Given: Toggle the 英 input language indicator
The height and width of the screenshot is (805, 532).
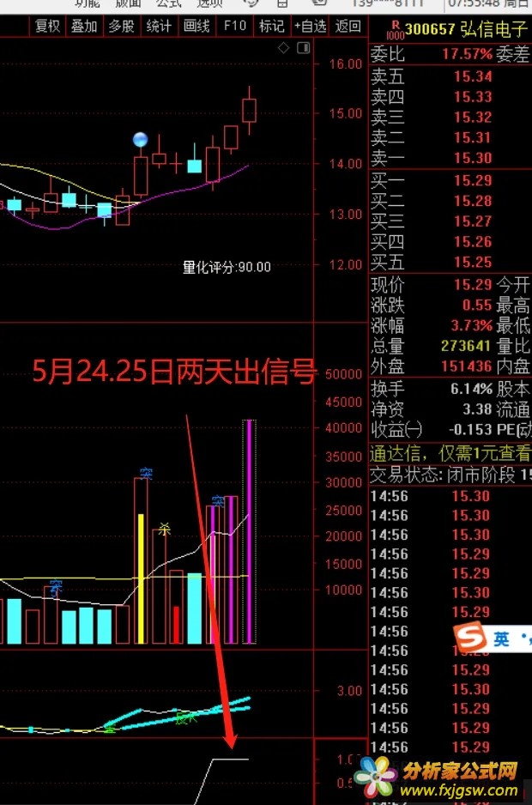Looking at the screenshot, I should point(502,639).
